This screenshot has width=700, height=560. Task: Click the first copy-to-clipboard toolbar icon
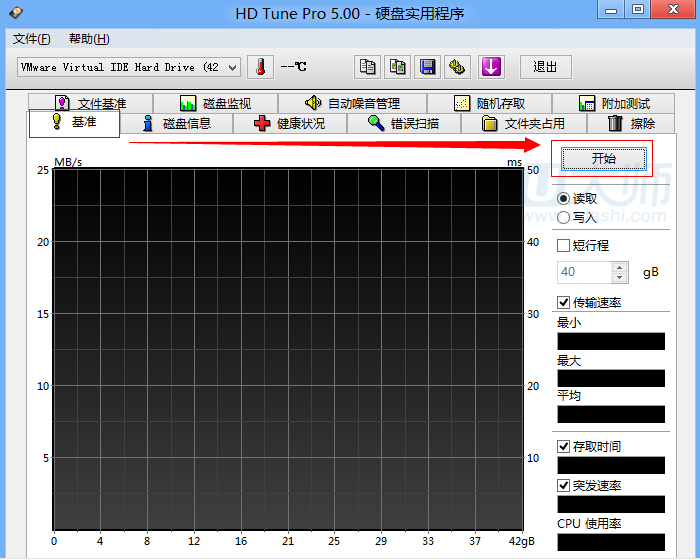368,67
